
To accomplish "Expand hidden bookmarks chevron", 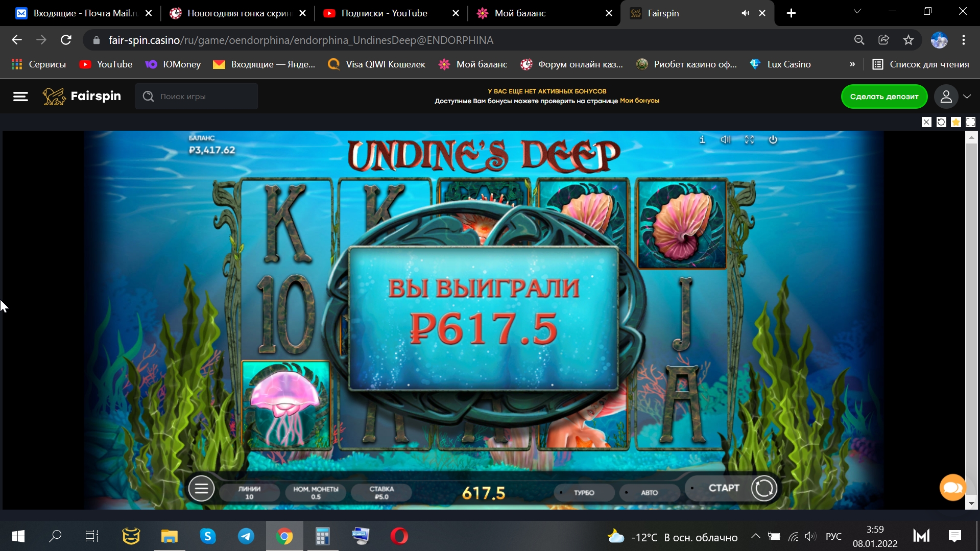I will 852,64.
